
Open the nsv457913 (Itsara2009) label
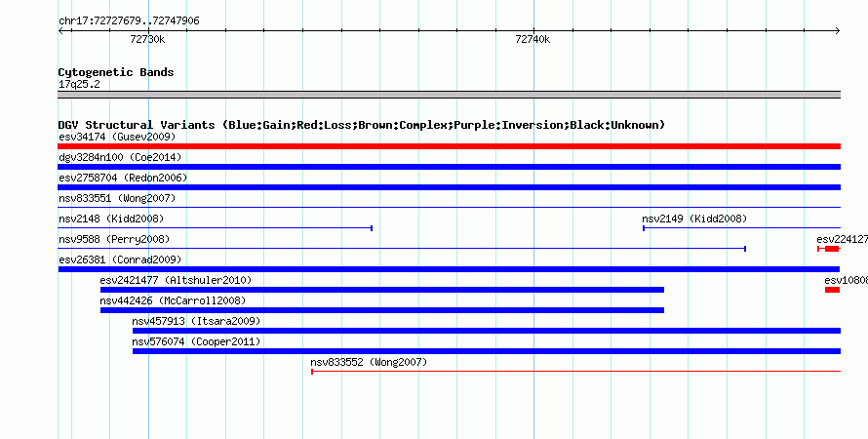196,321
